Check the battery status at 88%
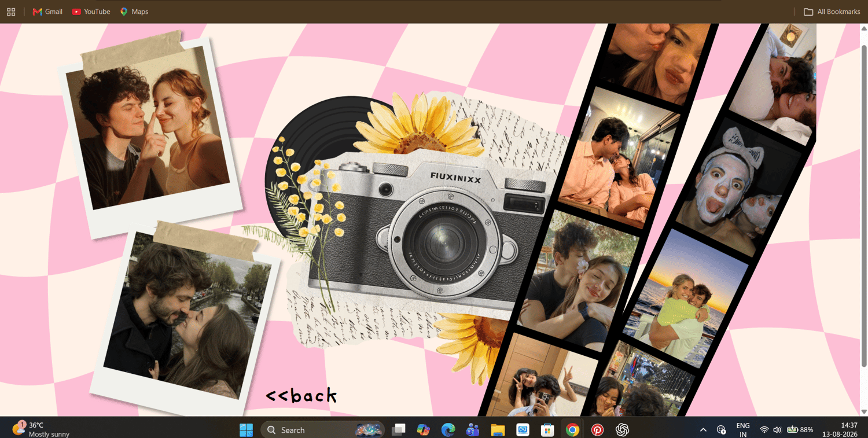This screenshot has height=438, width=868. 800,430
